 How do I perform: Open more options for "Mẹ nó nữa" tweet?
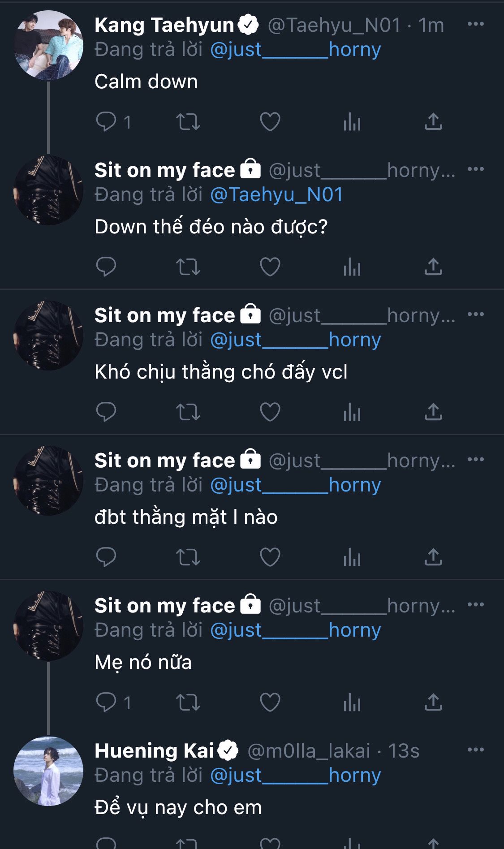click(475, 604)
